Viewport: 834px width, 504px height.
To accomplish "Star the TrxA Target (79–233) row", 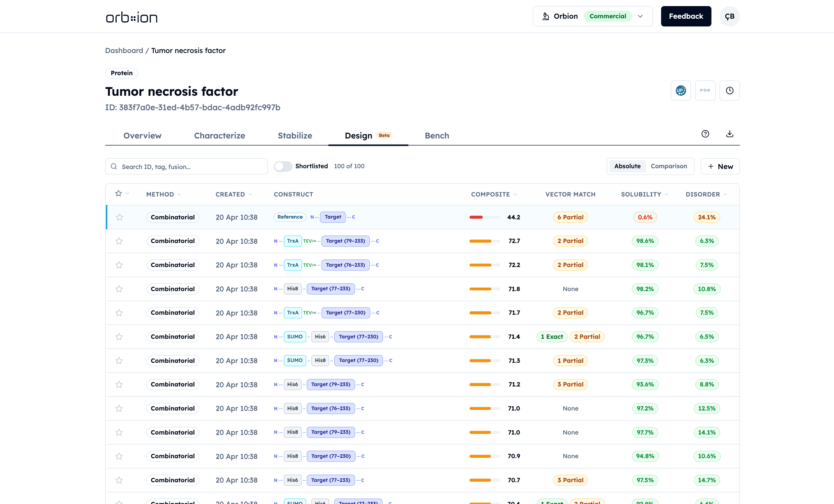I will 119,241.
